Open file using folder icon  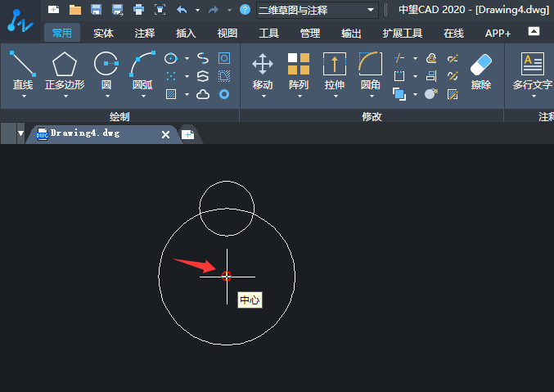tap(75, 10)
